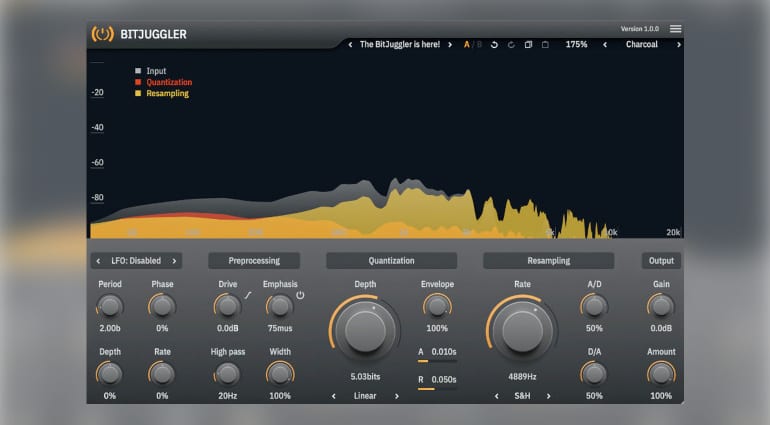Toggle the Quantization spectrum legend

[x=164, y=82]
